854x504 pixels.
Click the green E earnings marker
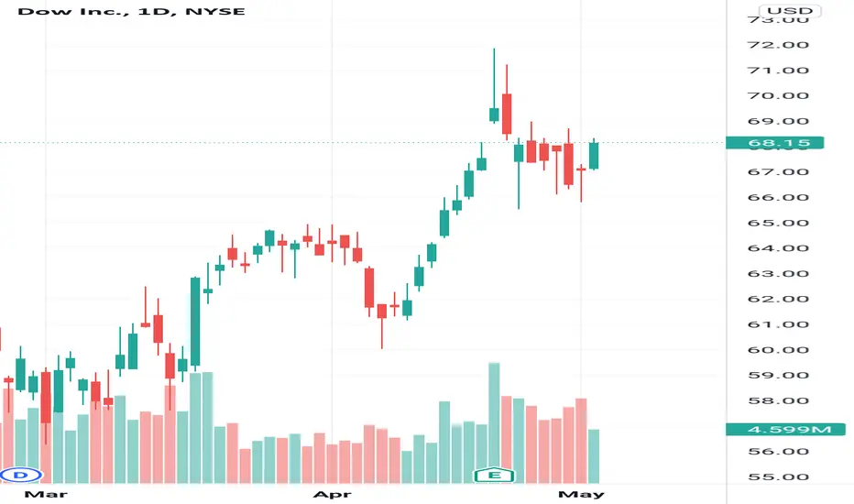coord(494,475)
